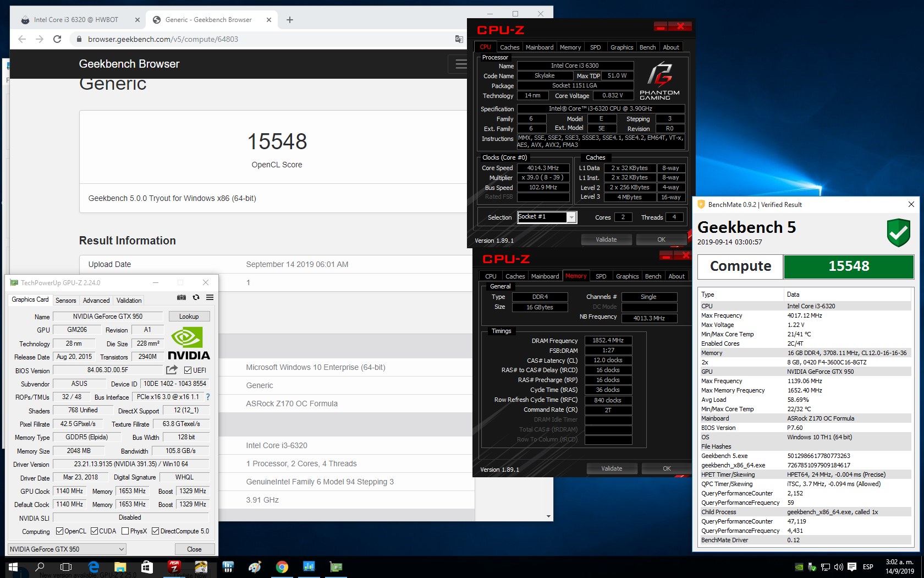Expand the GPU selection dropdown in GPU-Z
The width and height of the screenshot is (924, 578).
(67, 549)
